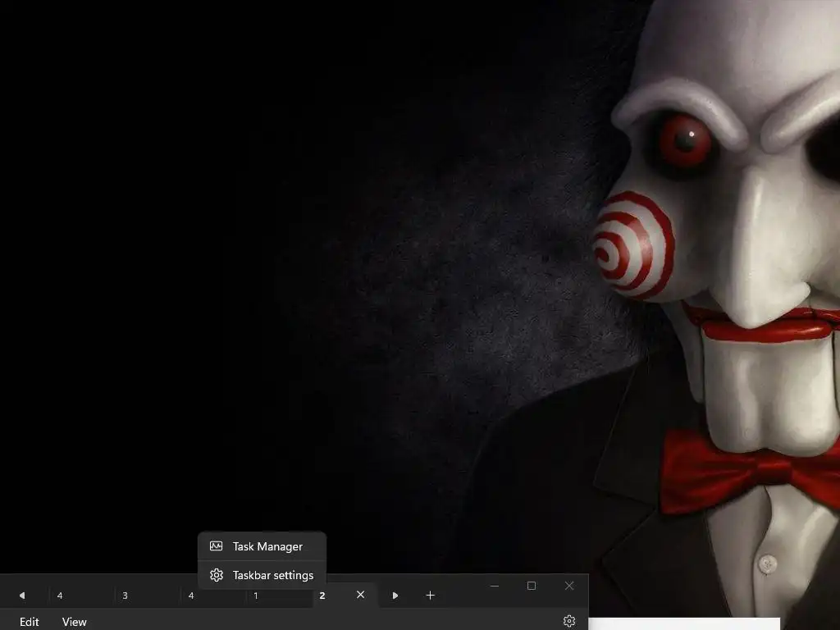Open Notepad settings via the gear icon

tap(569, 621)
